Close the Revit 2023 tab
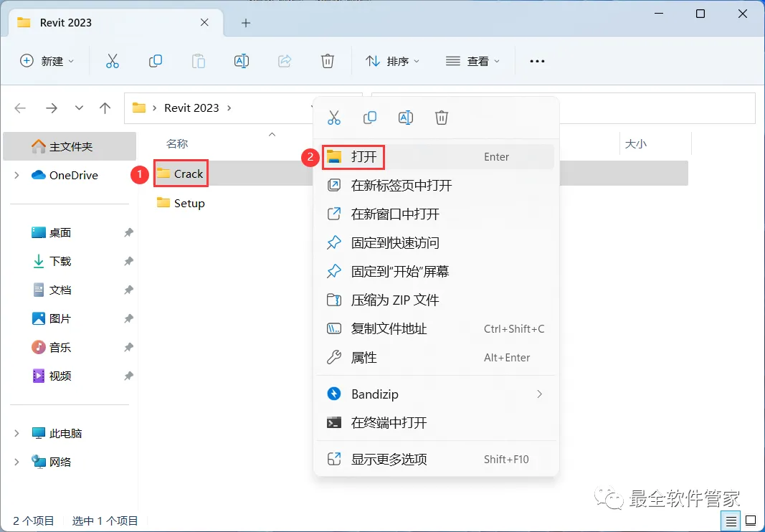Screen dimensions: 765x532 coord(204,22)
